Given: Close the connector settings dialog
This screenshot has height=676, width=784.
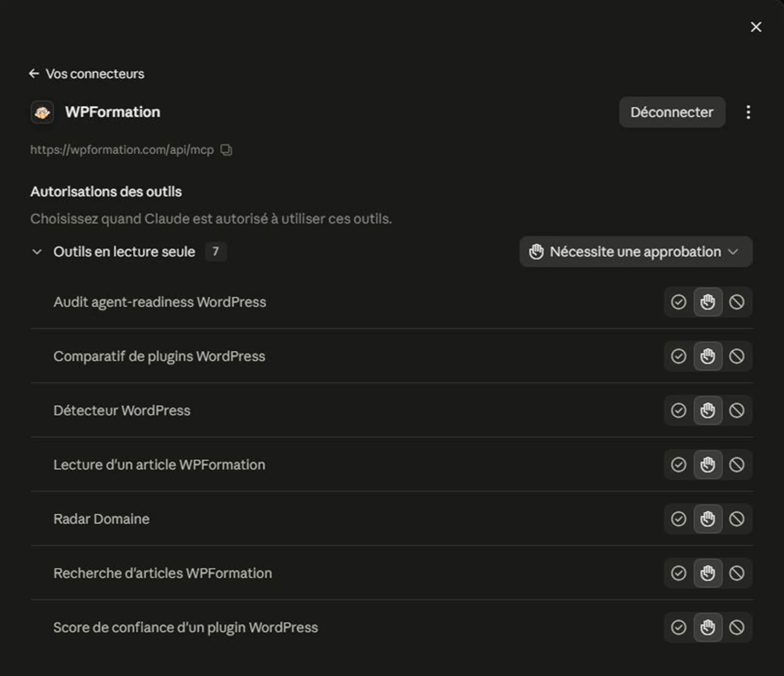Looking at the screenshot, I should click(x=756, y=27).
